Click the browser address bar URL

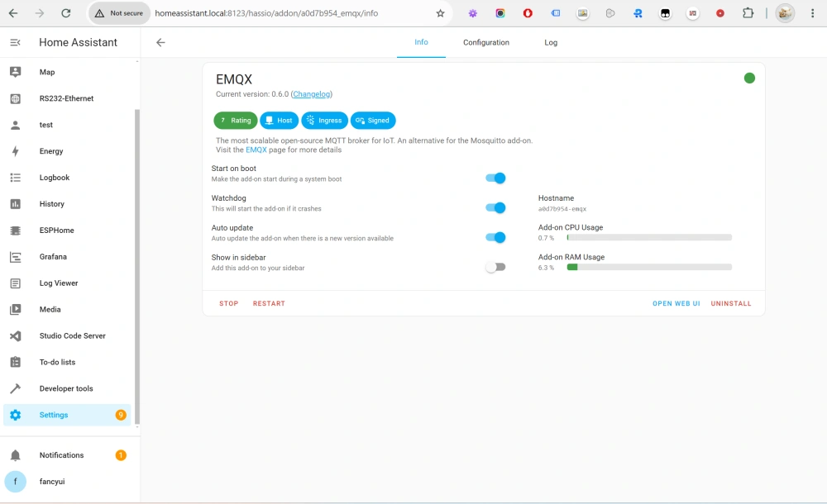click(266, 13)
